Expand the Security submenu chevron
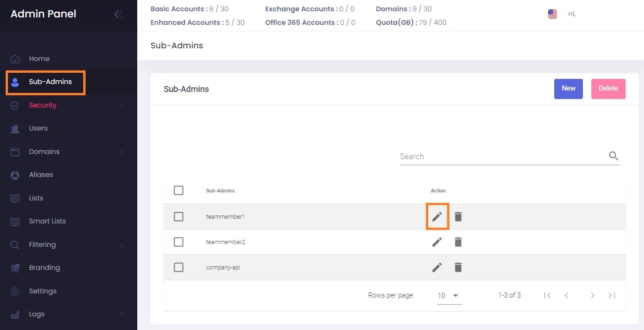This screenshot has width=644, height=330. coord(122,106)
